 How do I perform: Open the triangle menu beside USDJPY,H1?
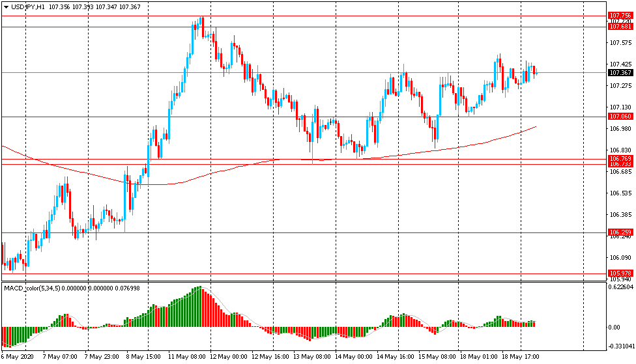coord(6,7)
